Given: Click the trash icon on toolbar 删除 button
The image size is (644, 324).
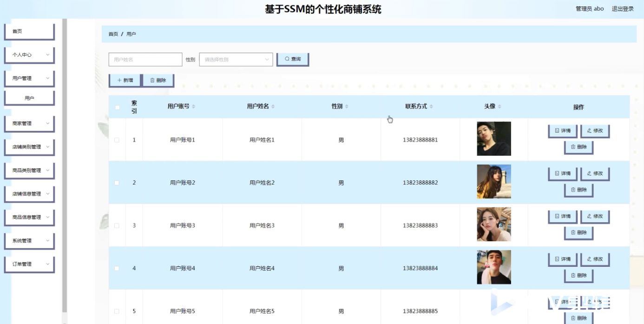Looking at the screenshot, I should pyautogui.click(x=152, y=80).
